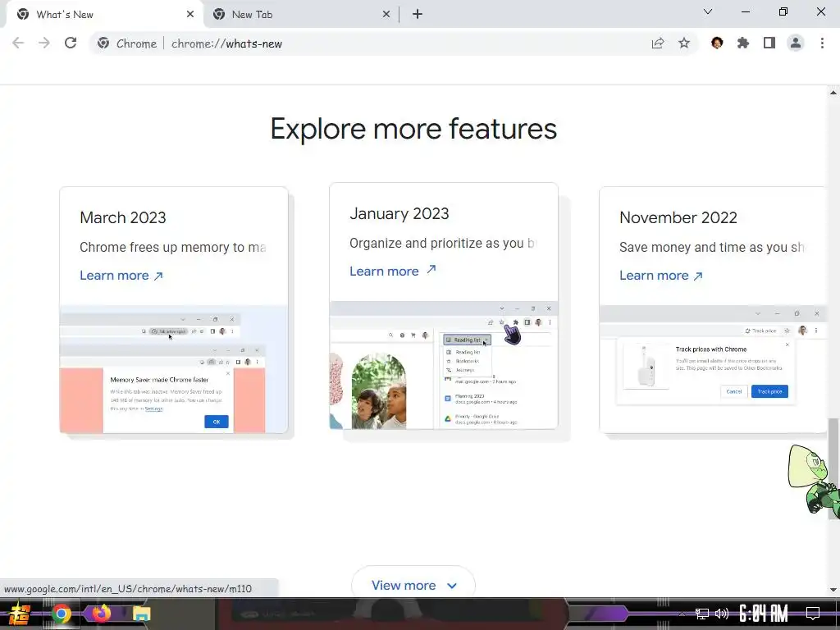Expand the View more button
Image resolution: width=840 pixels, height=630 pixels.
(413, 585)
